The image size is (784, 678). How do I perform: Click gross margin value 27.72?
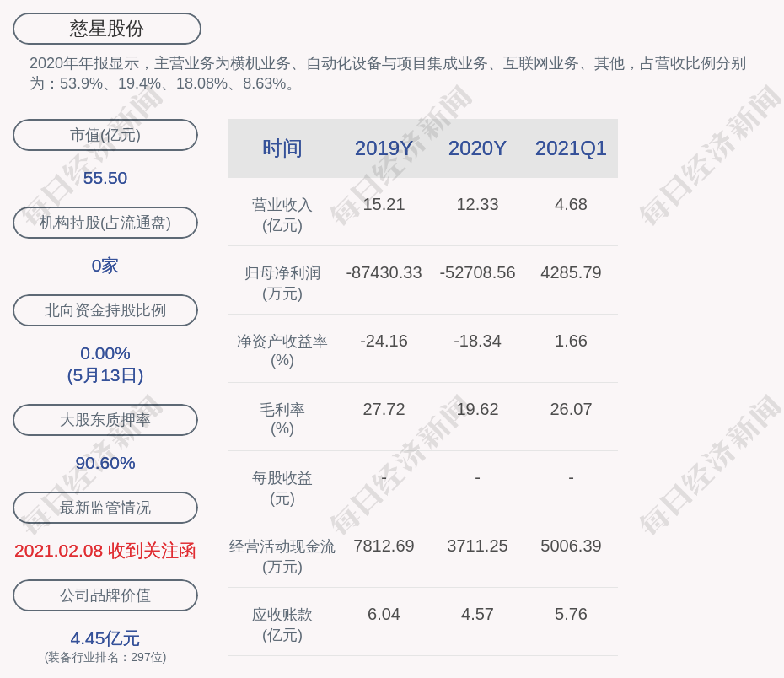click(x=384, y=409)
